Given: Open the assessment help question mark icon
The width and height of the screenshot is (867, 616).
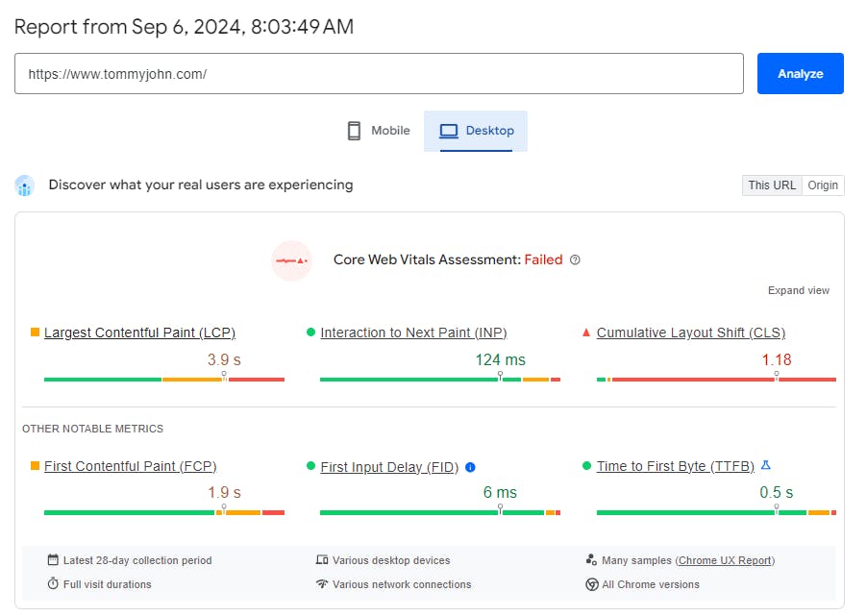Looking at the screenshot, I should pos(575,259).
